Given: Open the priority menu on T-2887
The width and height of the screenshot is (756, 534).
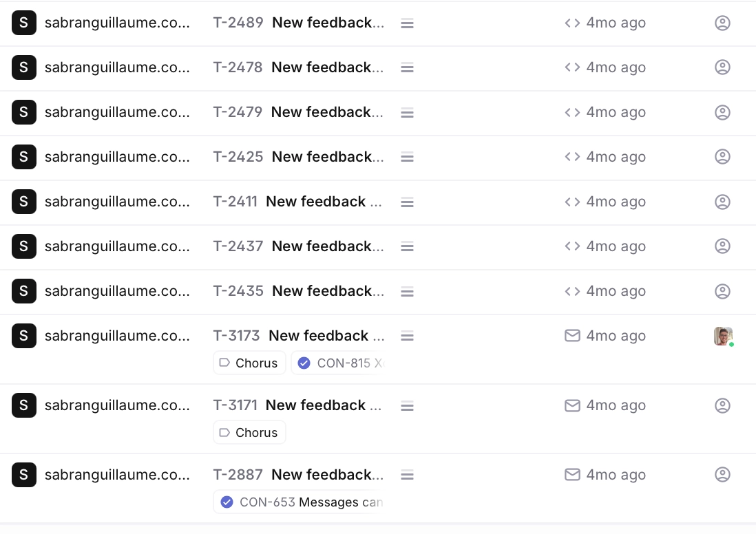Looking at the screenshot, I should [407, 476].
